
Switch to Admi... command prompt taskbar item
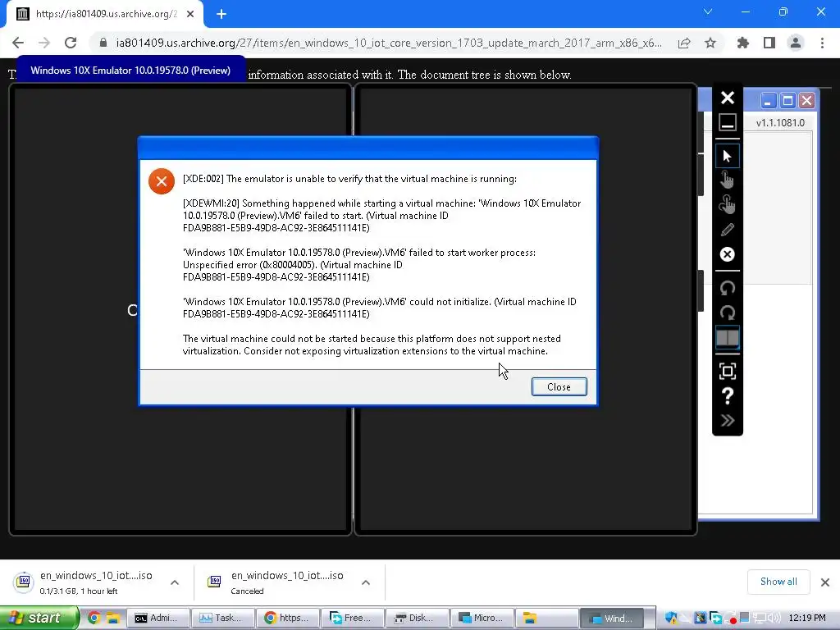[x=158, y=618]
